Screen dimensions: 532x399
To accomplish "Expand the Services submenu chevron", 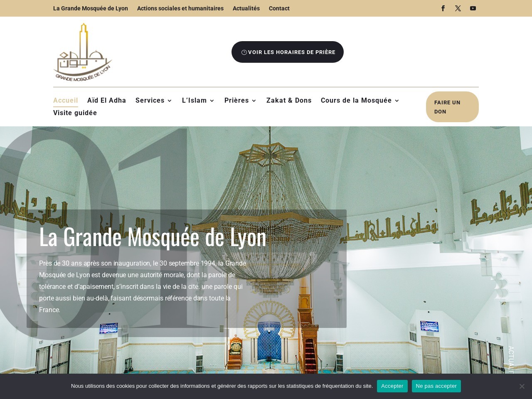I will (170, 101).
